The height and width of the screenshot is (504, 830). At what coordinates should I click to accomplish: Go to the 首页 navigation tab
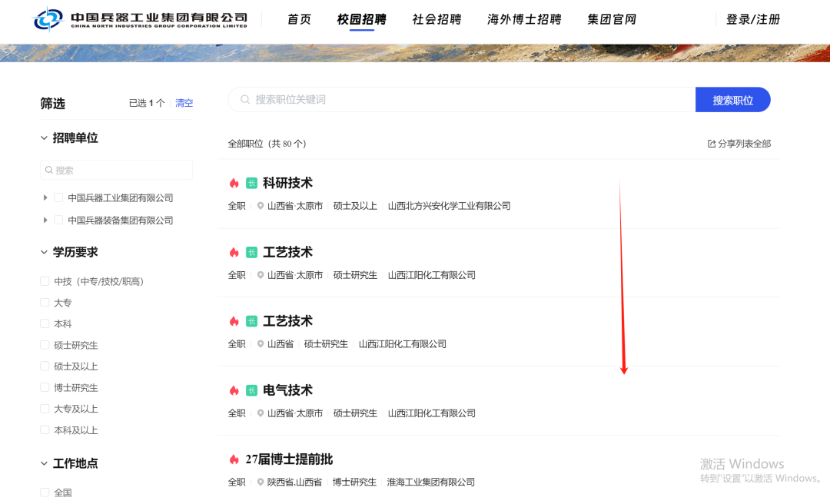299,19
